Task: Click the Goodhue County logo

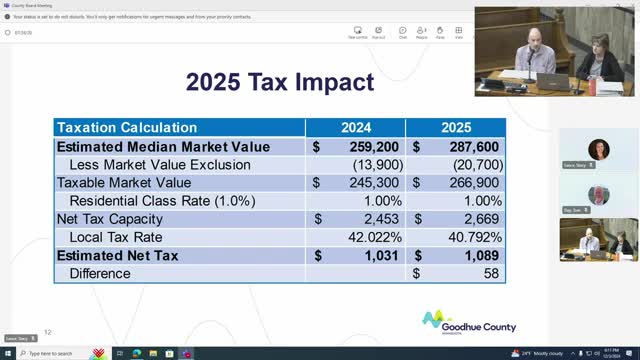Action: (x=469, y=322)
